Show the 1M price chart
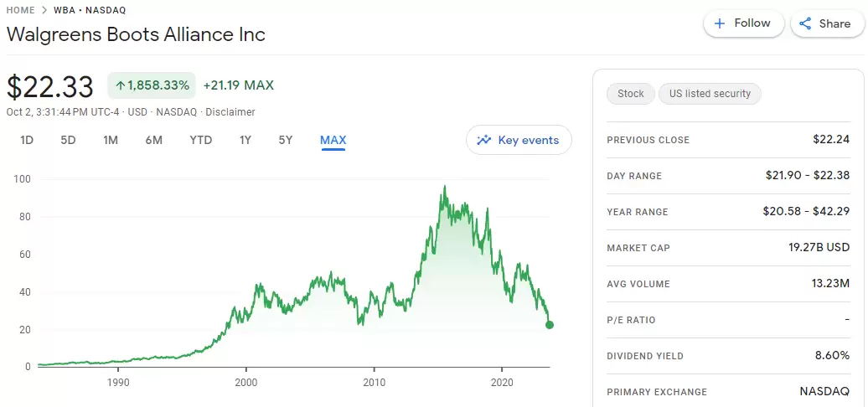 pos(111,140)
